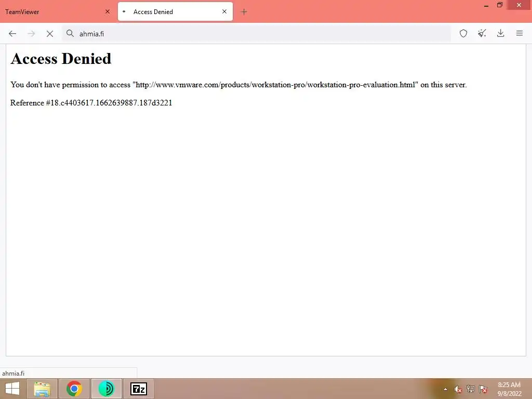Open the hamburger application menu
Viewport: 532px width, 399px height.
pos(519,33)
